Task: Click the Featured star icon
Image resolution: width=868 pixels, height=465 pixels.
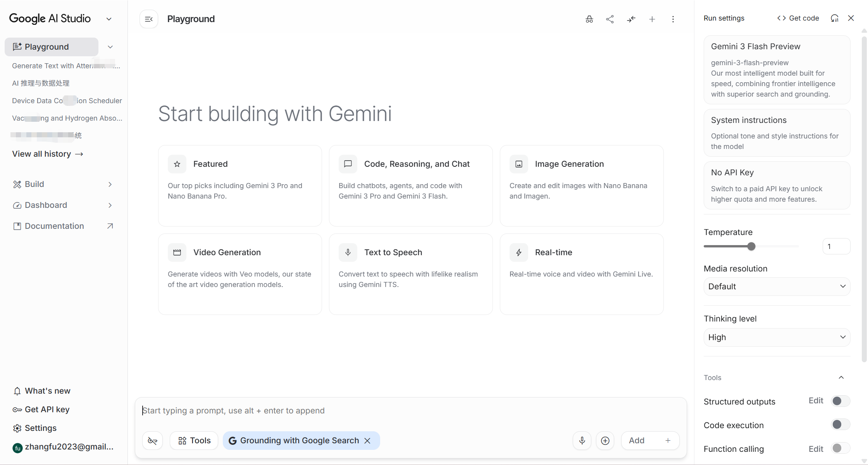Action: click(177, 164)
